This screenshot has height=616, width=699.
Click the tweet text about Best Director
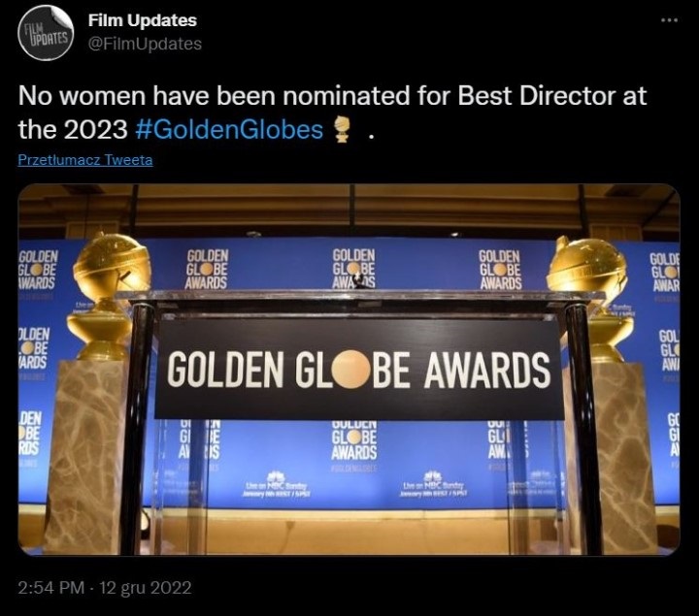coord(332,113)
